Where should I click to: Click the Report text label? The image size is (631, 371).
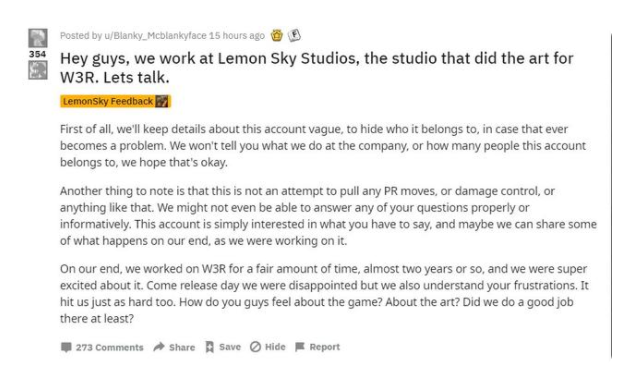[325, 347]
